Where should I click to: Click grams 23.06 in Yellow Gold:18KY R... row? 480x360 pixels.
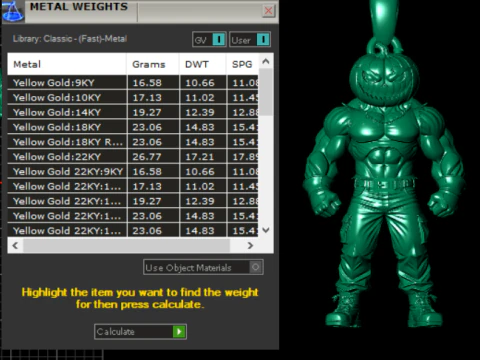pos(147,142)
